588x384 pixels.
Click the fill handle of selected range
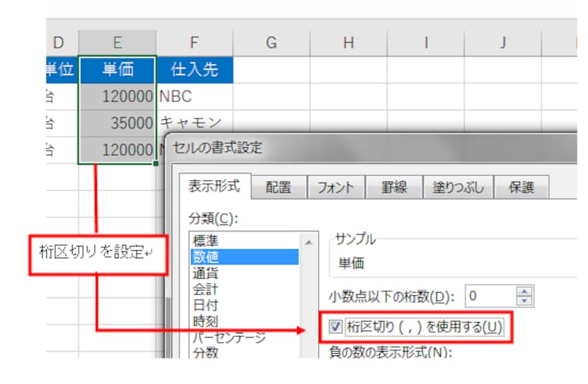(156, 163)
